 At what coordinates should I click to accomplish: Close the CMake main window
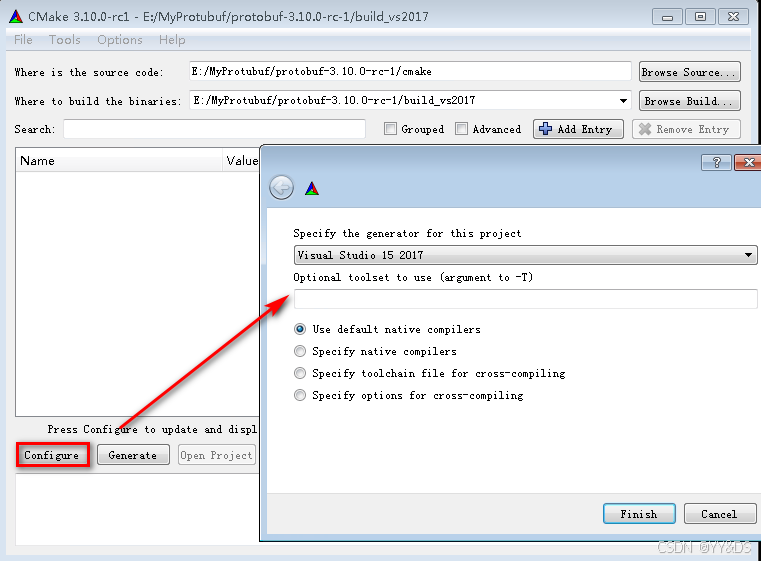click(x=734, y=17)
